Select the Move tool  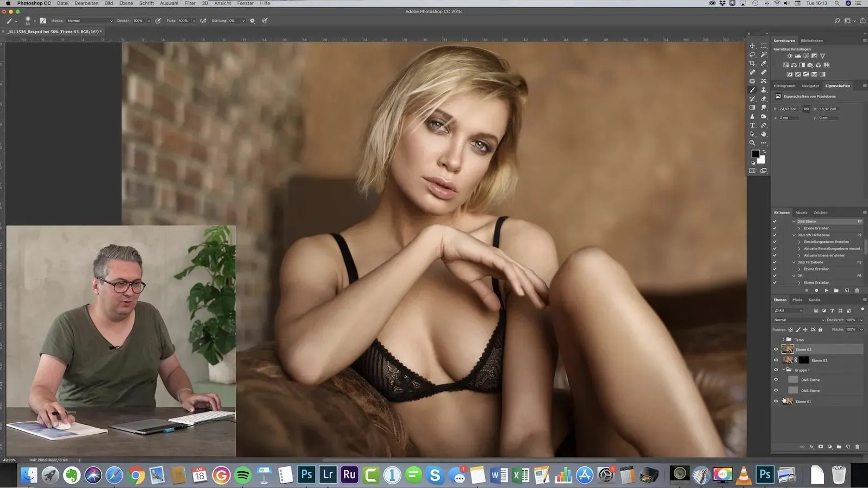752,46
